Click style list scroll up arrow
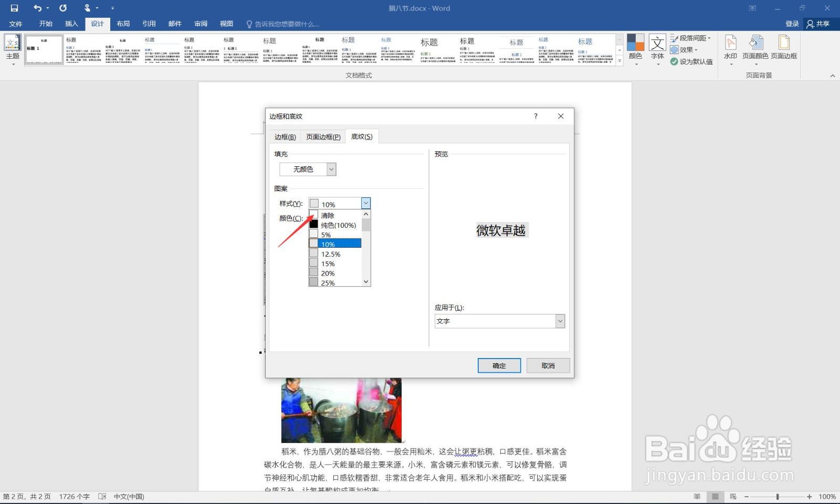This screenshot has height=504, width=840. [366, 214]
